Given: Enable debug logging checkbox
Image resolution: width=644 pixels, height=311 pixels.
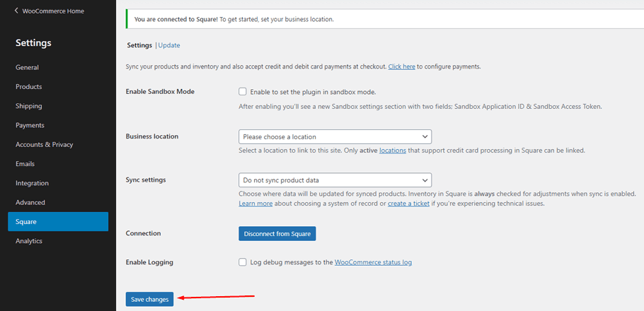Looking at the screenshot, I should [243, 262].
